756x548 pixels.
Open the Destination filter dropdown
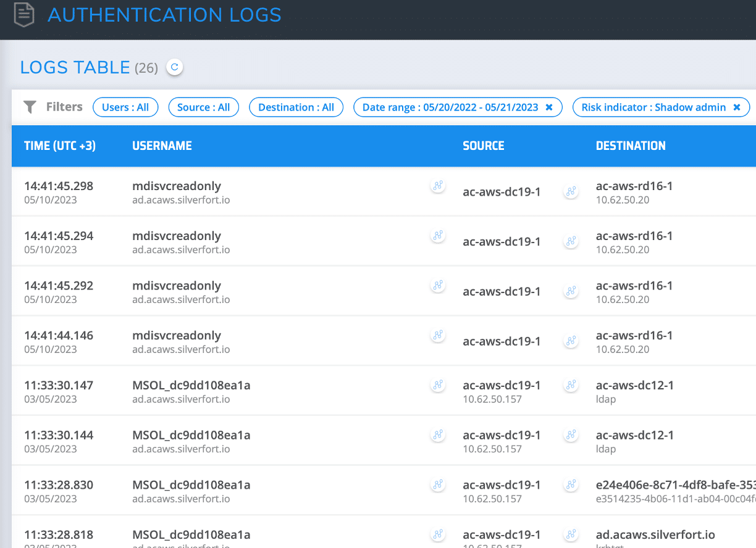(x=296, y=107)
